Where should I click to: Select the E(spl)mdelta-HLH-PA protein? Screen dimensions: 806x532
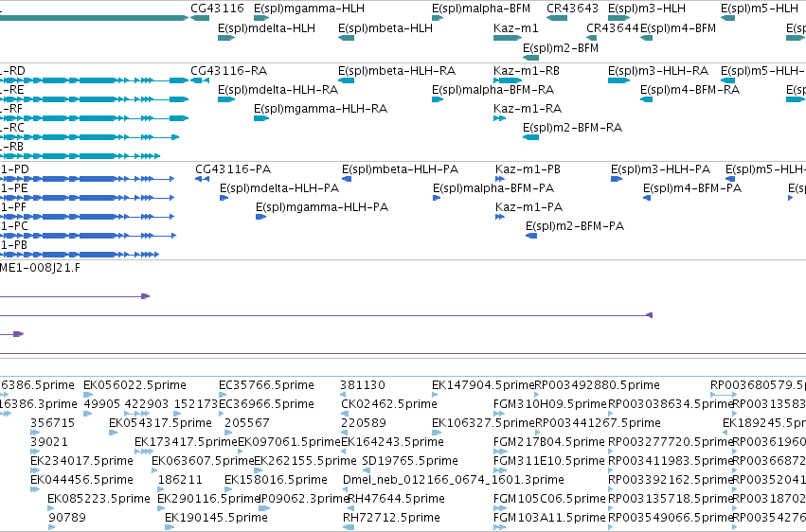[x=224, y=198]
